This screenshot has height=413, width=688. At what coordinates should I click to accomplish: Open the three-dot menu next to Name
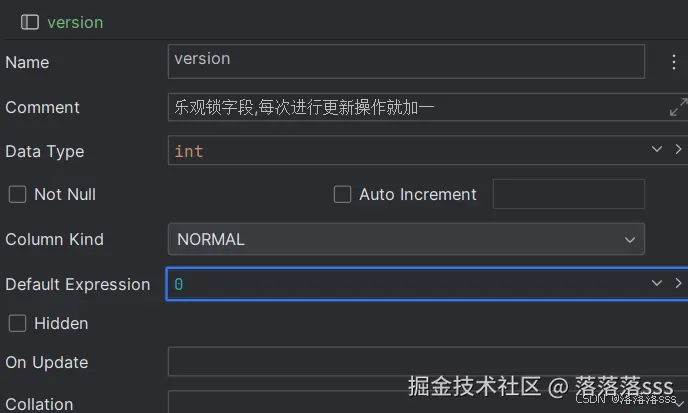(x=673, y=62)
